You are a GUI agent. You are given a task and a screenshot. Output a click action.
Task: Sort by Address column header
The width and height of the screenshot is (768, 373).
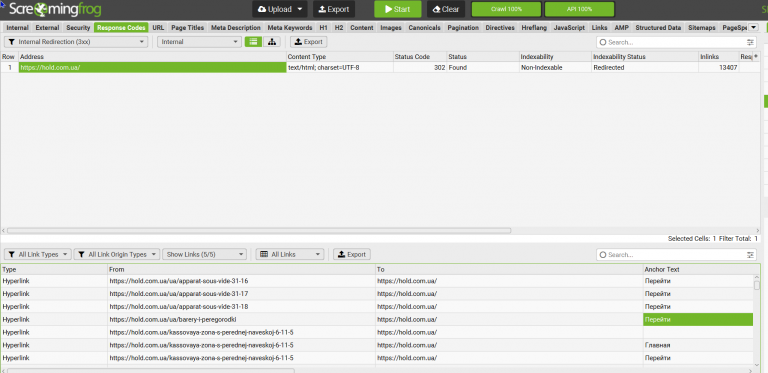(x=152, y=57)
